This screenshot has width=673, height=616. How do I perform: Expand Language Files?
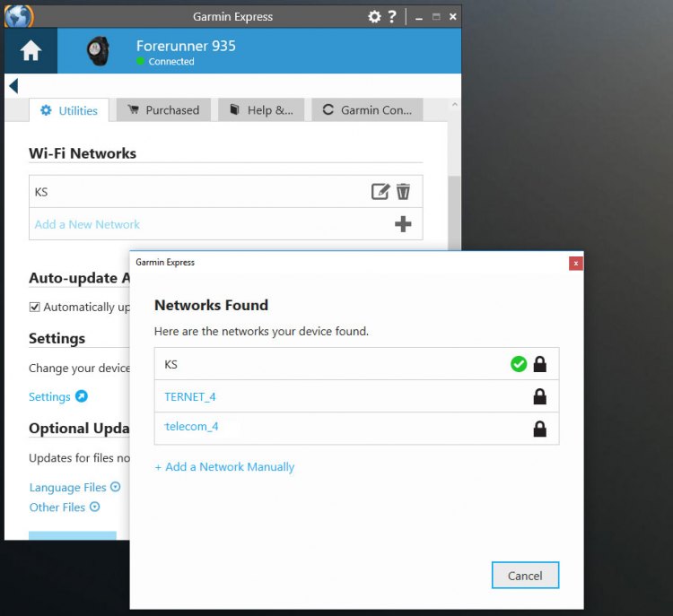pos(74,487)
